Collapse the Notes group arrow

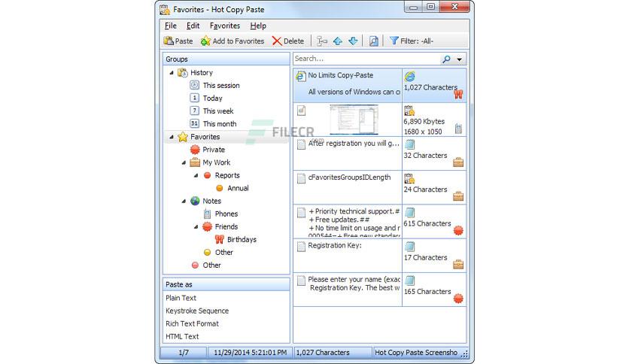184,202
